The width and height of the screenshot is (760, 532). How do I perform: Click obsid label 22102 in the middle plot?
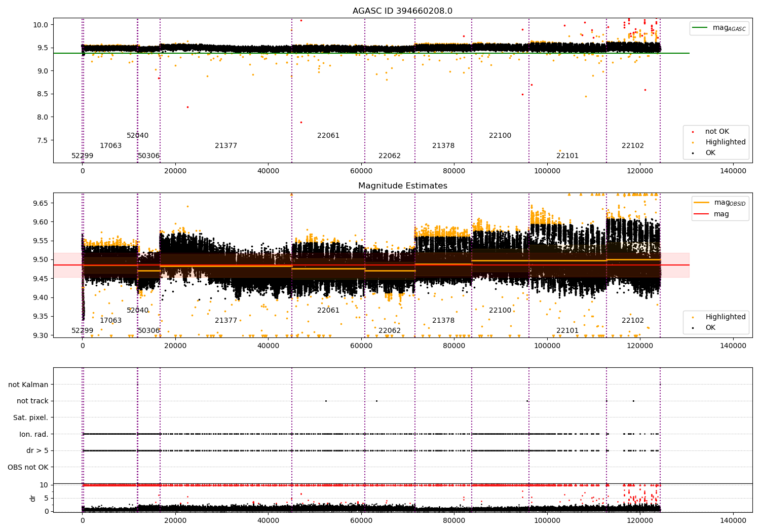pyautogui.click(x=633, y=320)
